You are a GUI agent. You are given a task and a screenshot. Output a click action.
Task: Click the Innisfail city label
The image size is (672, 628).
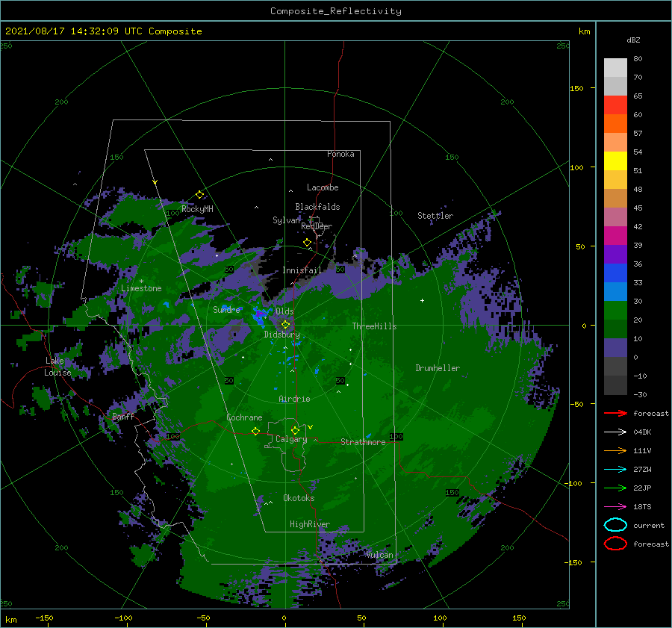(x=302, y=270)
